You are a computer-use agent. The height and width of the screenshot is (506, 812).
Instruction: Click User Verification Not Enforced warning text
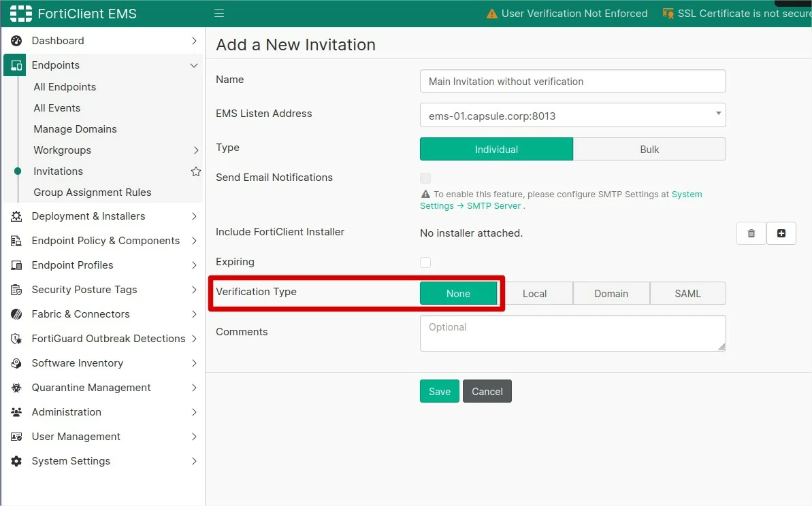point(574,14)
